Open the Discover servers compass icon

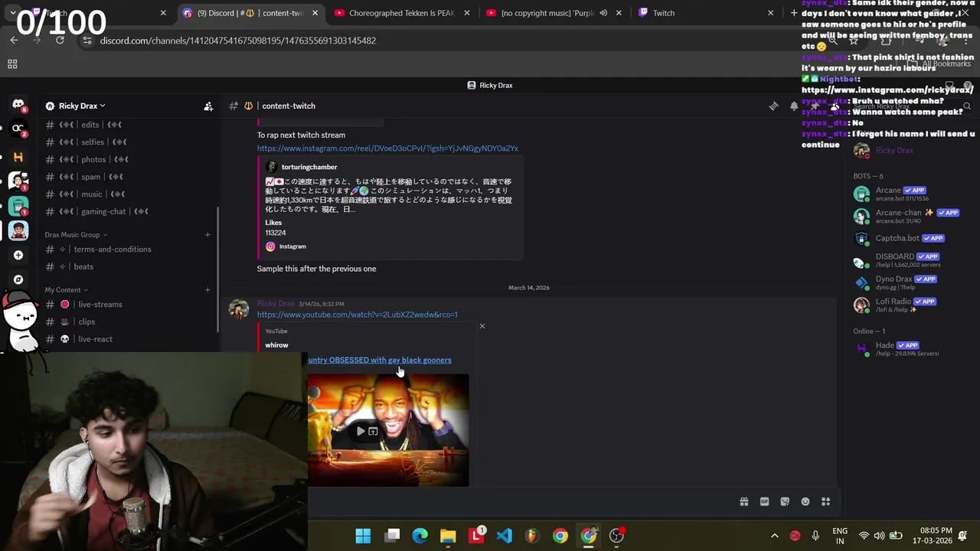[x=18, y=279]
